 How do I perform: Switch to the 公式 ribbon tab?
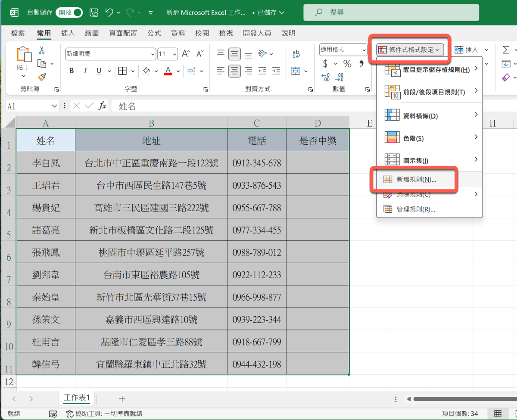[x=154, y=33]
